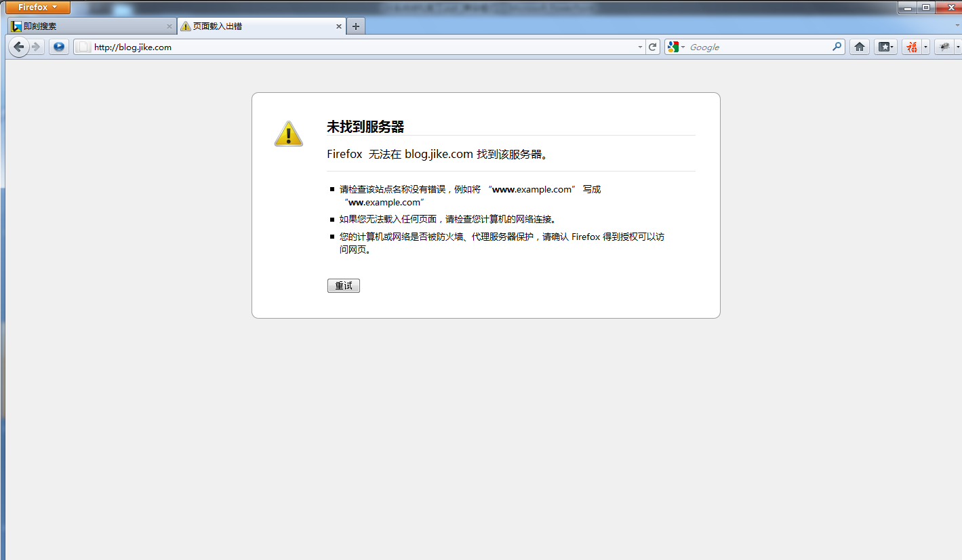Screen dimensions: 962x560
Task: Click the bullet about 网络连接
Action: tap(448, 219)
